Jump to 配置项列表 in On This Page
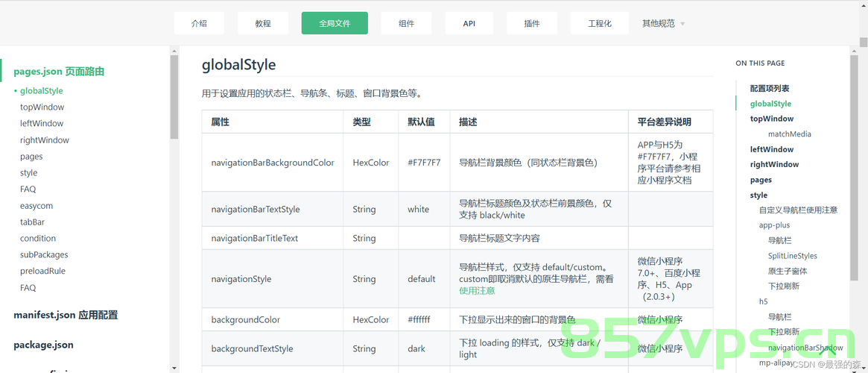Image resolution: width=868 pixels, height=373 pixels. point(770,88)
